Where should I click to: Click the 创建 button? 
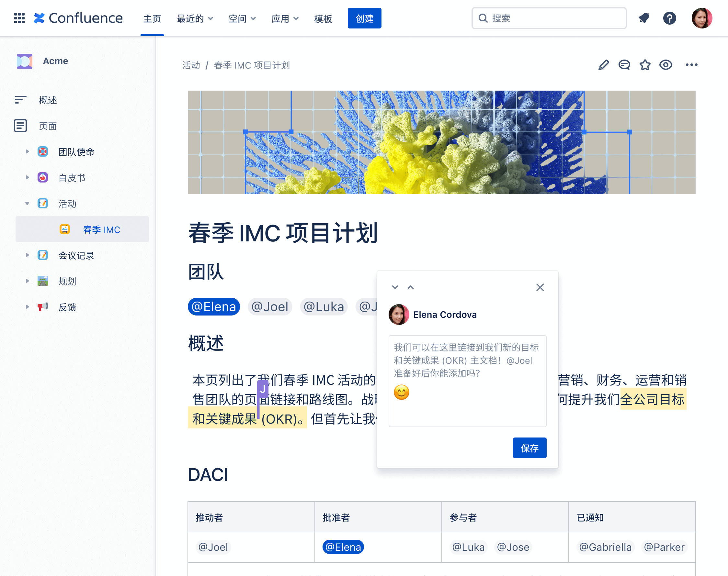coord(364,18)
